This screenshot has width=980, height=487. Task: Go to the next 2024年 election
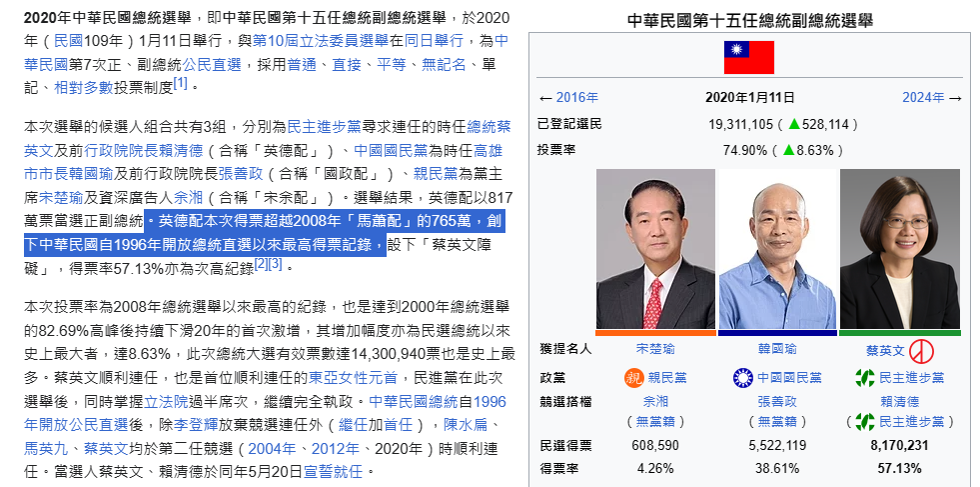click(x=923, y=98)
